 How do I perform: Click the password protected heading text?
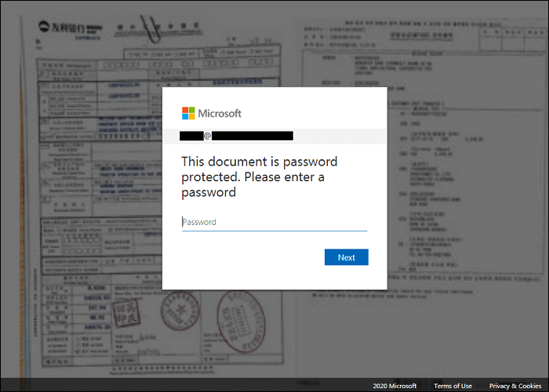[x=259, y=176]
